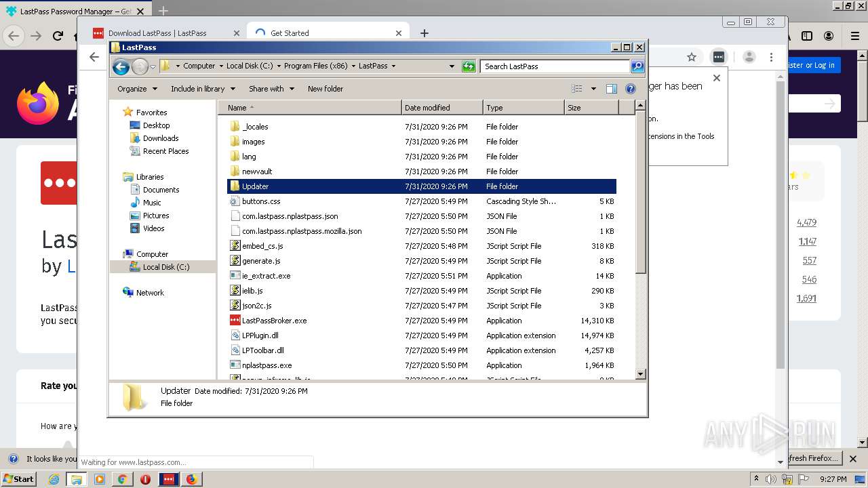Click Opera icon in taskbar

145,479
